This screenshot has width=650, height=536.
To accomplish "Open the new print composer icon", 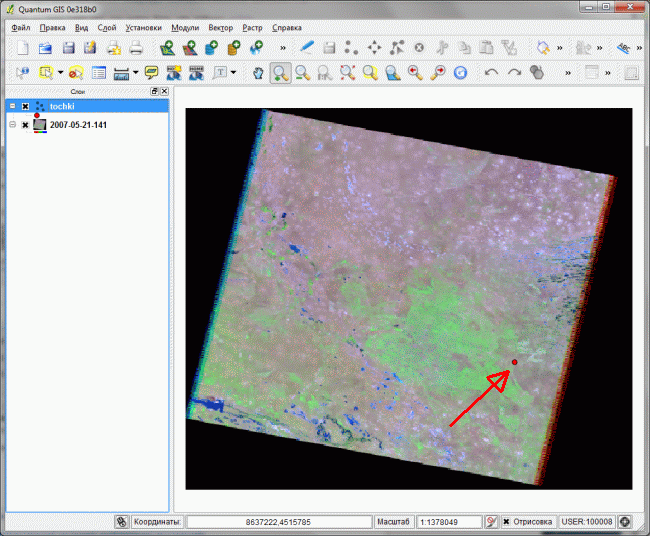I will coord(114,48).
